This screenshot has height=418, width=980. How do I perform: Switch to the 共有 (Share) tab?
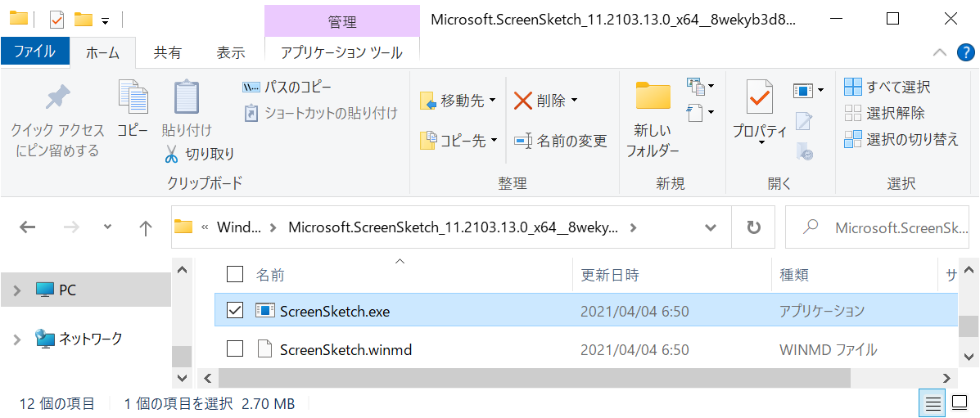coord(168,53)
